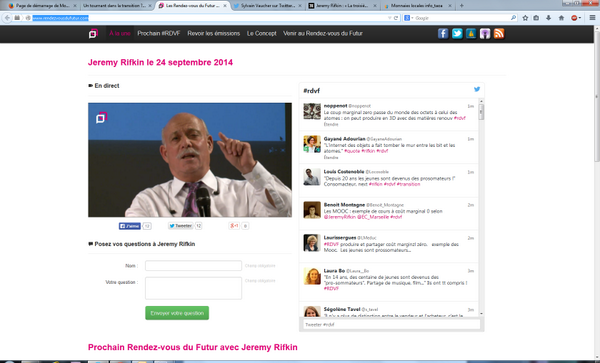Open the Firefox hamburger menu
The image size is (600, 363).
pyautogui.click(x=592, y=18)
